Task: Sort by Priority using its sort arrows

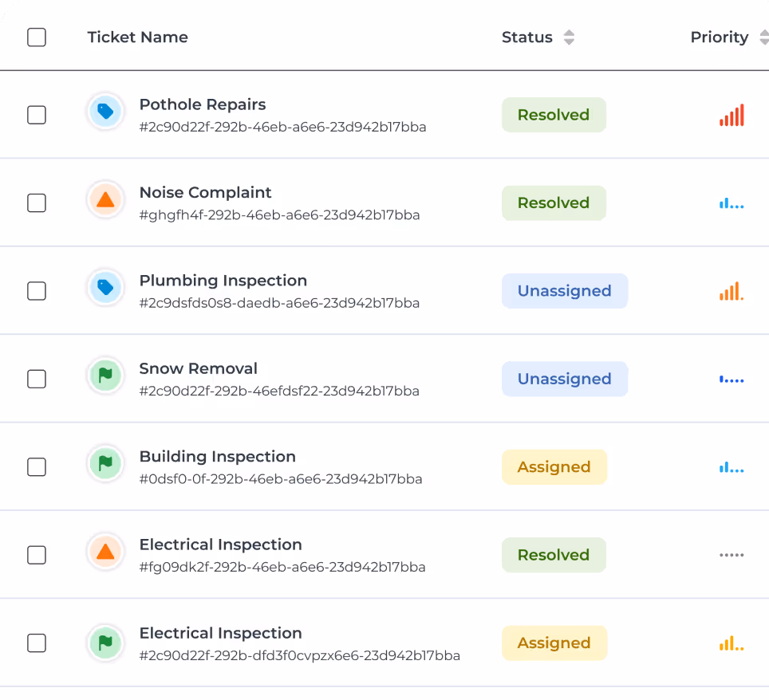Action: (x=762, y=37)
